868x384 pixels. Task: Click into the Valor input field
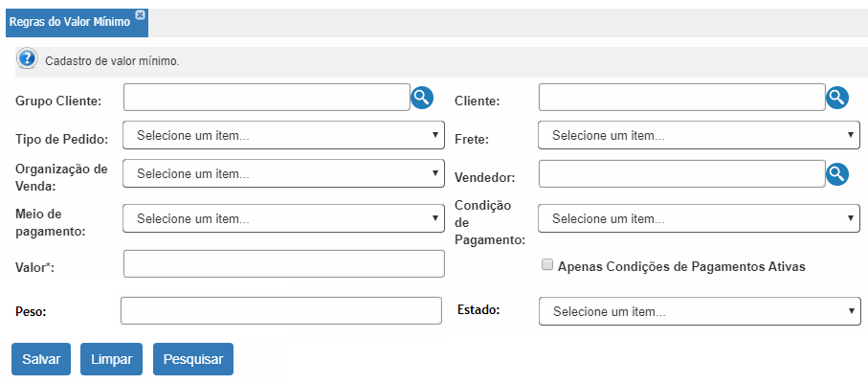coord(284,263)
